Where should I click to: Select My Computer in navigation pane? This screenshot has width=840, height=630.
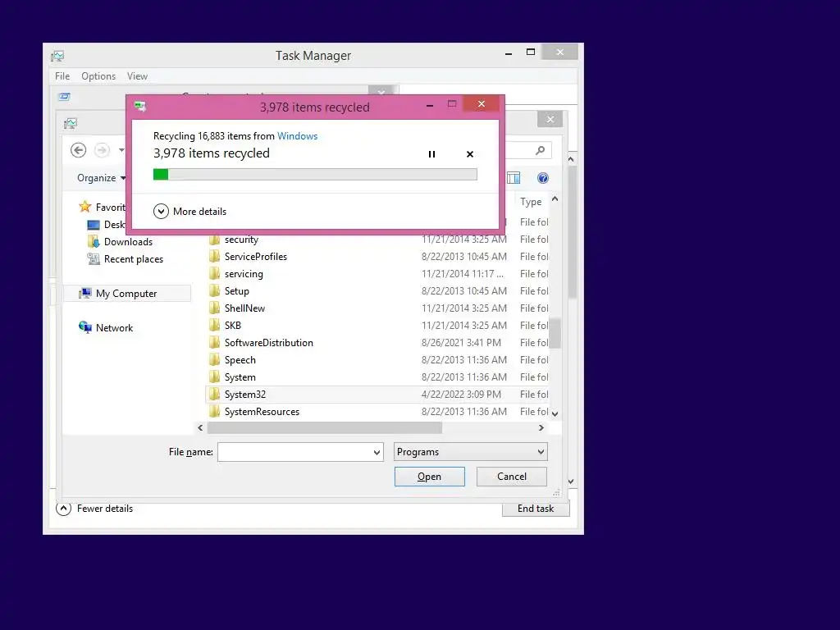click(126, 293)
